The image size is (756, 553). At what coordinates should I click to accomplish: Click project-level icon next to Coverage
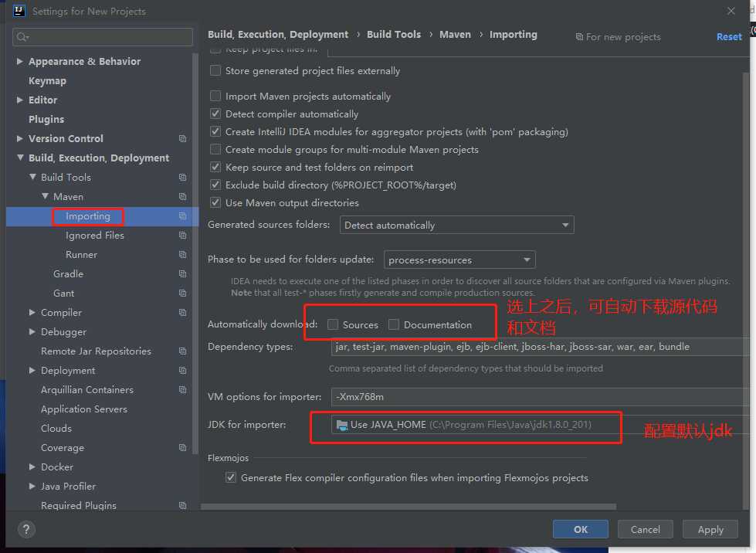(x=183, y=447)
